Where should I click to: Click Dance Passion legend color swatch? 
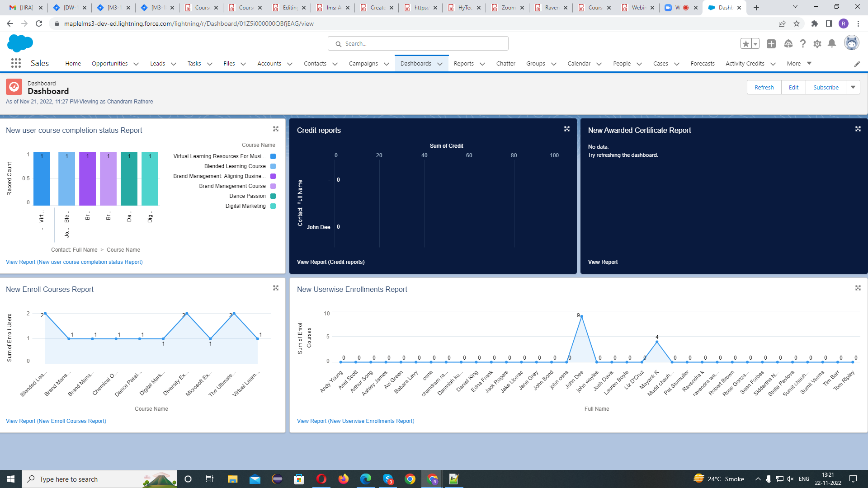coord(273,196)
